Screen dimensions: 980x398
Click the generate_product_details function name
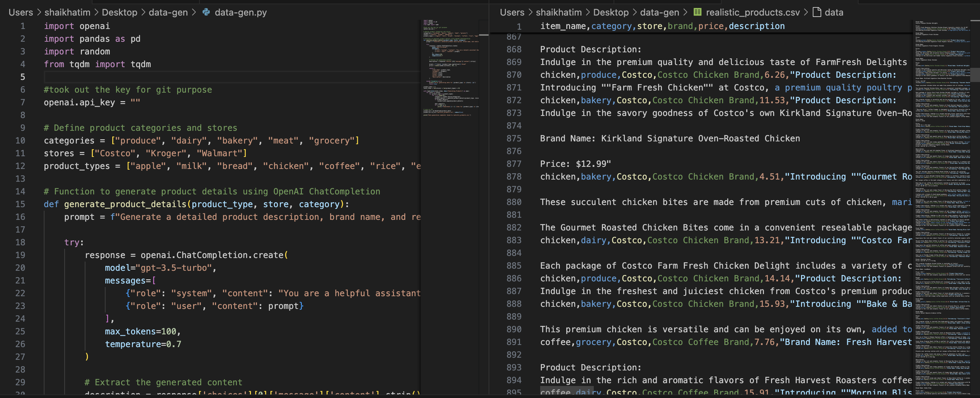tap(125, 204)
